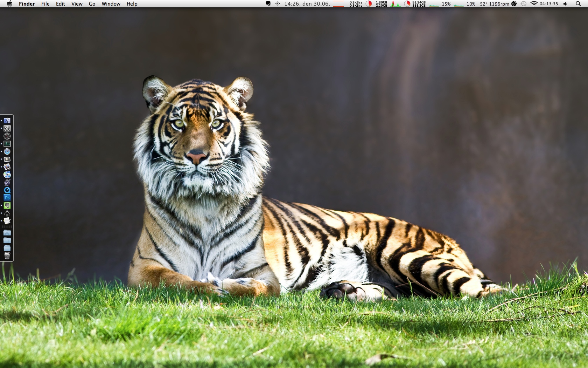Click the memory usage pie icon
Screen dimensions: 588x368
click(x=369, y=4)
